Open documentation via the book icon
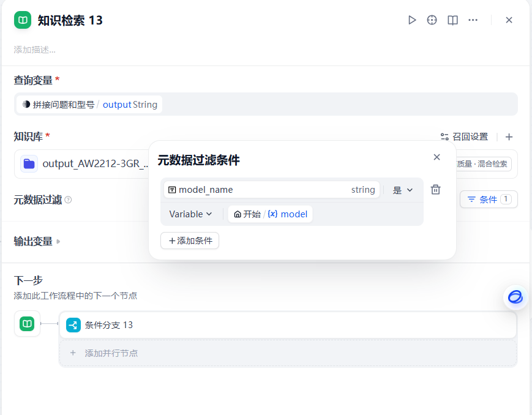Image resolution: width=532 pixels, height=415 pixels. pos(452,20)
